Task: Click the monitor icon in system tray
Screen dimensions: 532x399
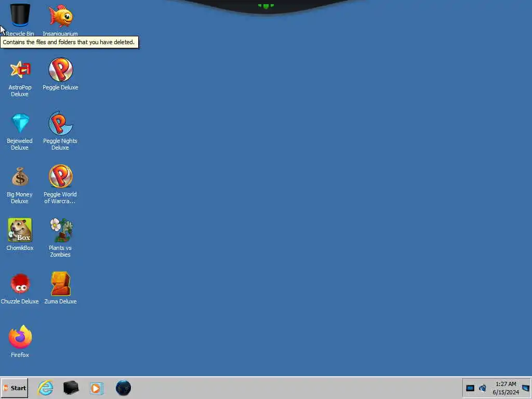Action: (x=470, y=388)
